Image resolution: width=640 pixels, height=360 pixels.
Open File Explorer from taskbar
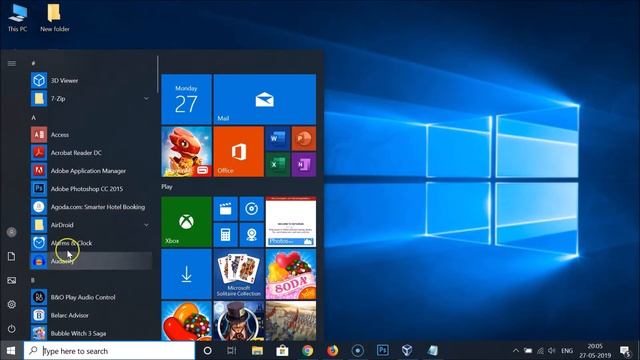point(257,351)
